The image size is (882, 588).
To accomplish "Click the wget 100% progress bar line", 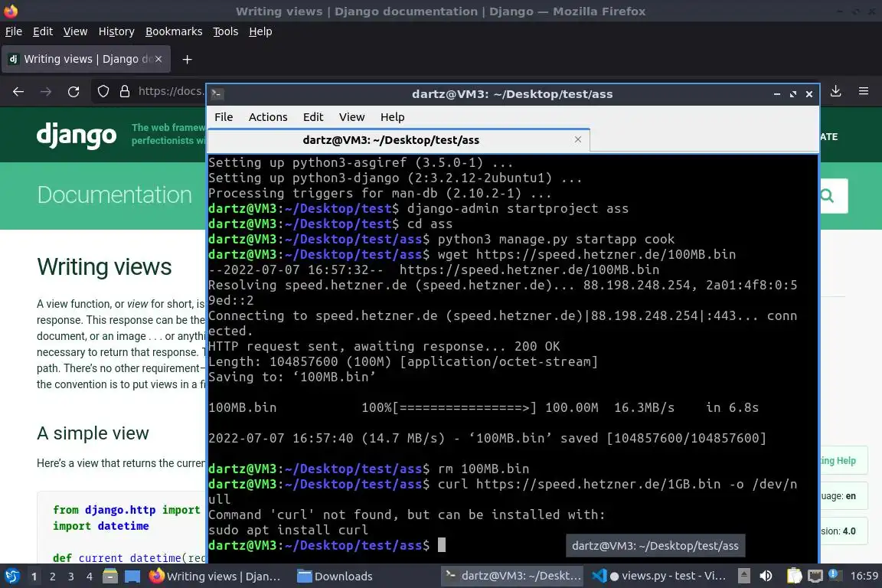I will 483,407.
